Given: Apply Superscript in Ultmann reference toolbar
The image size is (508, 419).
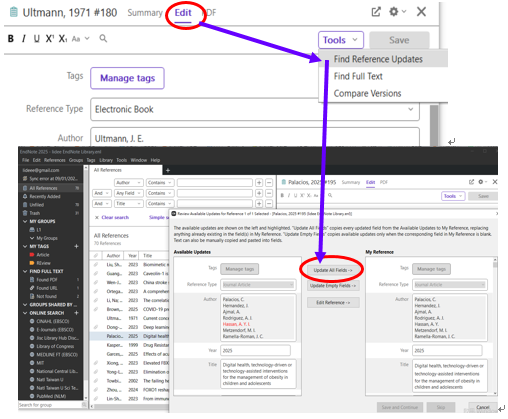Looking at the screenshot, I should [50, 39].
